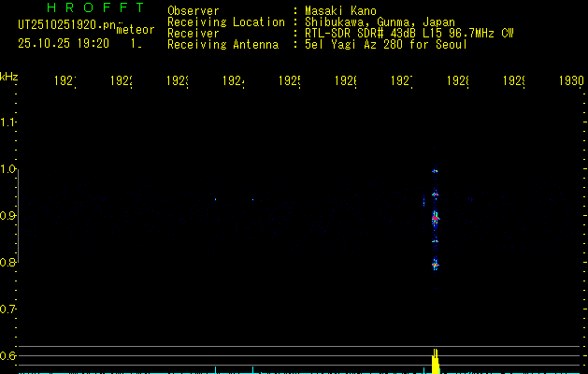Click the faint echo blob near 0.85 kHz
Image resolution: width=588 pixels, height=374 pixels.
coord(435,241)
